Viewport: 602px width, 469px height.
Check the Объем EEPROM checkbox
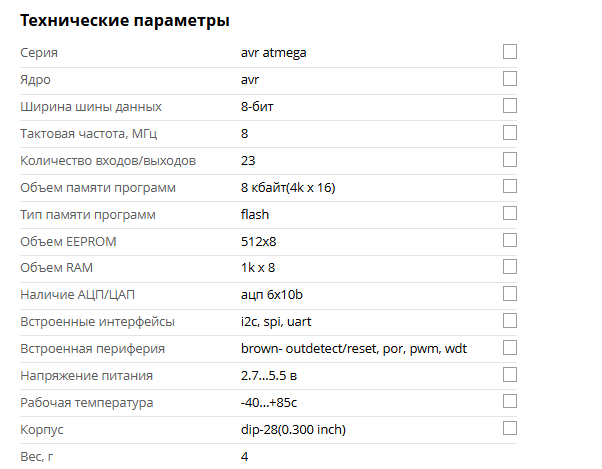(510, 240)
